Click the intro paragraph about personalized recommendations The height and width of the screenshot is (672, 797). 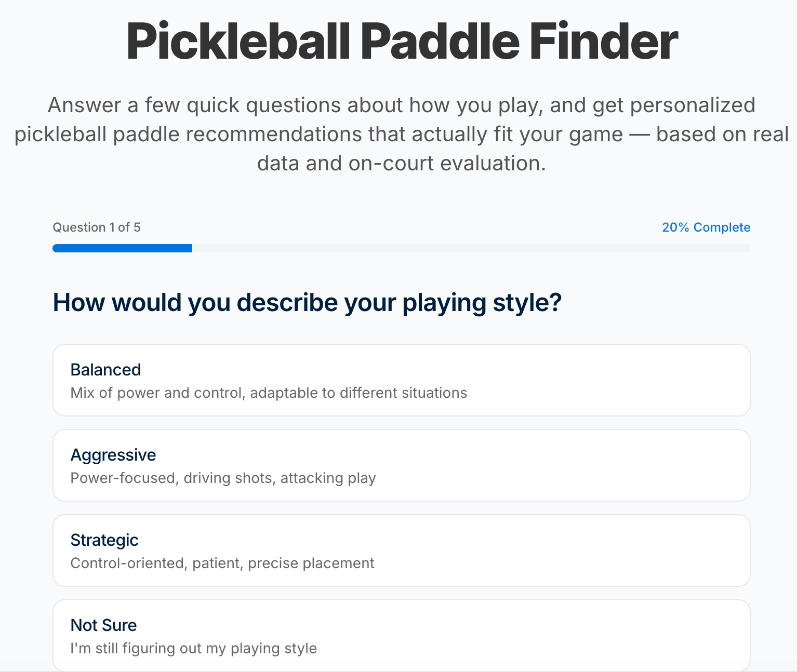point(402,134)
